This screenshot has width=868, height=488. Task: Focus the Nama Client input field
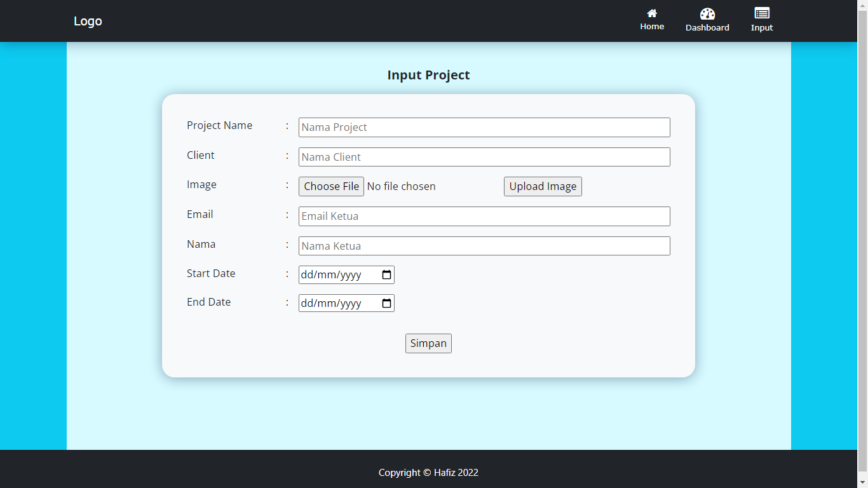[484, 157]
